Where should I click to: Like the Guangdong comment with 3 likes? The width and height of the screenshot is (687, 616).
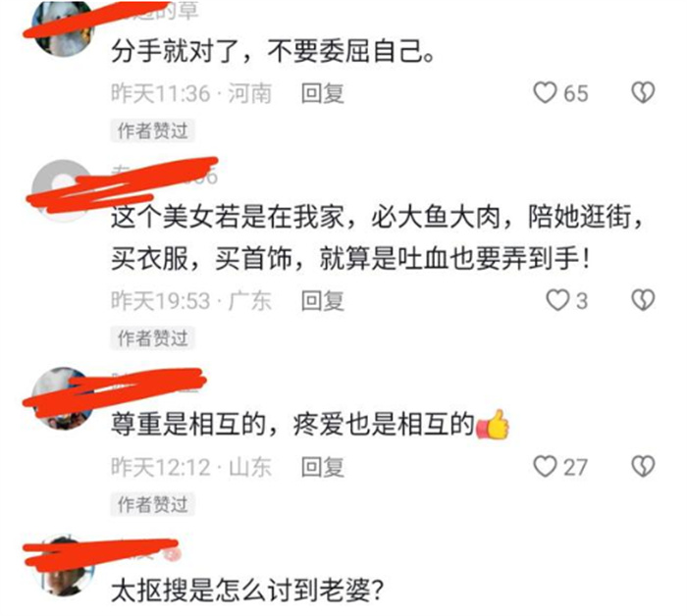557,300
